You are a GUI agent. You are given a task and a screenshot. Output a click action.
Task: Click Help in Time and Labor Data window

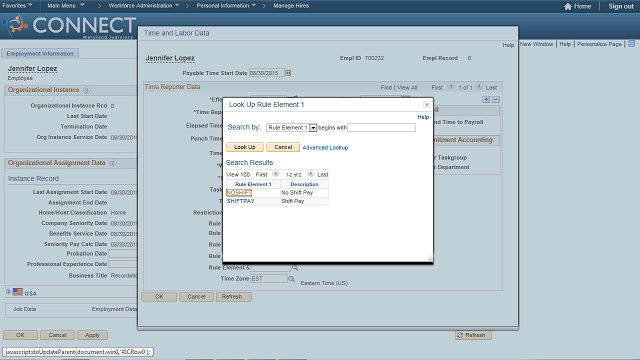pyautogui.click(x=508, y=45)
